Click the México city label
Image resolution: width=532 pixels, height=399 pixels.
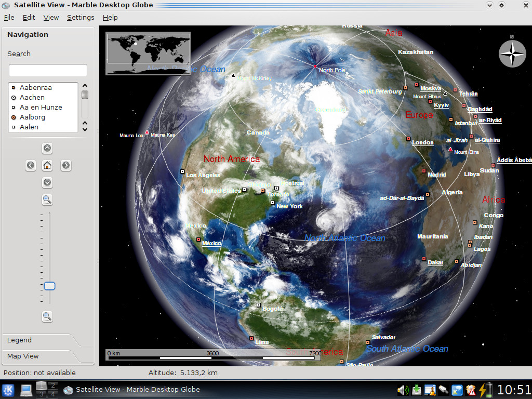(212, 243)
